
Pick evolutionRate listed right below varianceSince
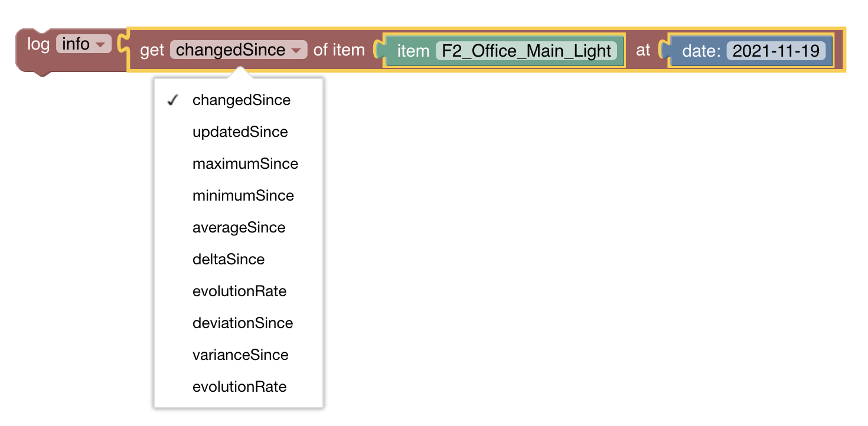[239, 386]
